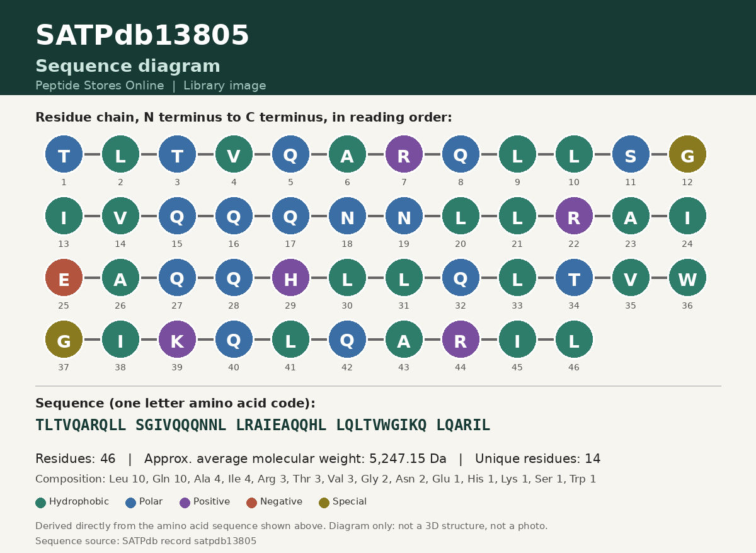Click the 'Library image' label
This screenshot has height=553, width=756.
click(225, 86)
